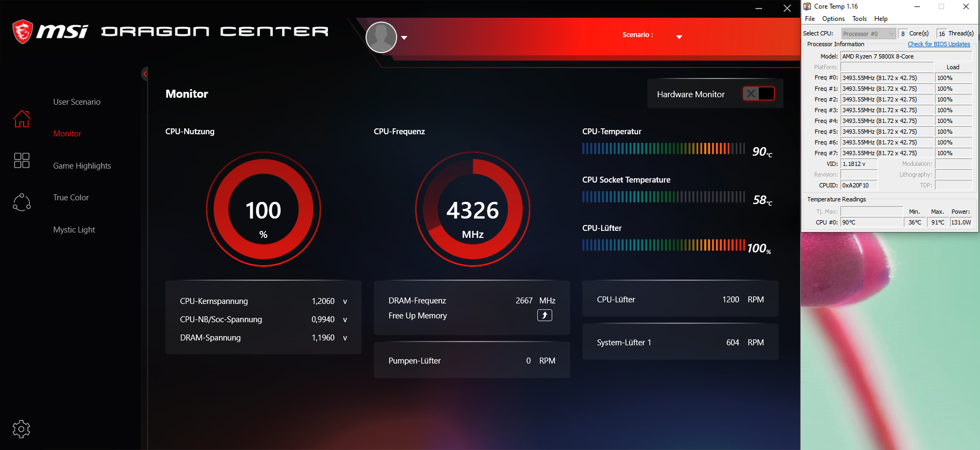Click the user profile avatar
980x450 pixels.
point(381,37)
